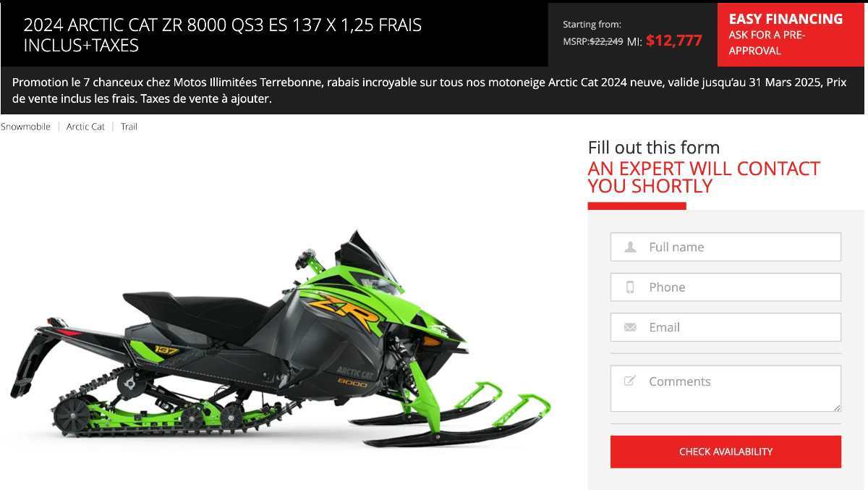Focus the Email input field
Viewport: 868px width, 490px height.
(x=726, y=327)
